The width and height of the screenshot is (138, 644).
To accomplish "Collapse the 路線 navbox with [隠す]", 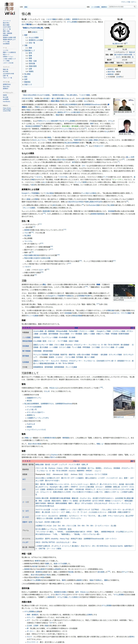I will (x=133, y=328).
